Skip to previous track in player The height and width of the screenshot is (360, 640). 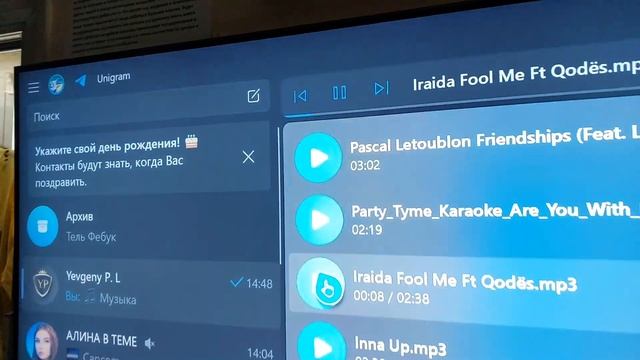[300, 96]
